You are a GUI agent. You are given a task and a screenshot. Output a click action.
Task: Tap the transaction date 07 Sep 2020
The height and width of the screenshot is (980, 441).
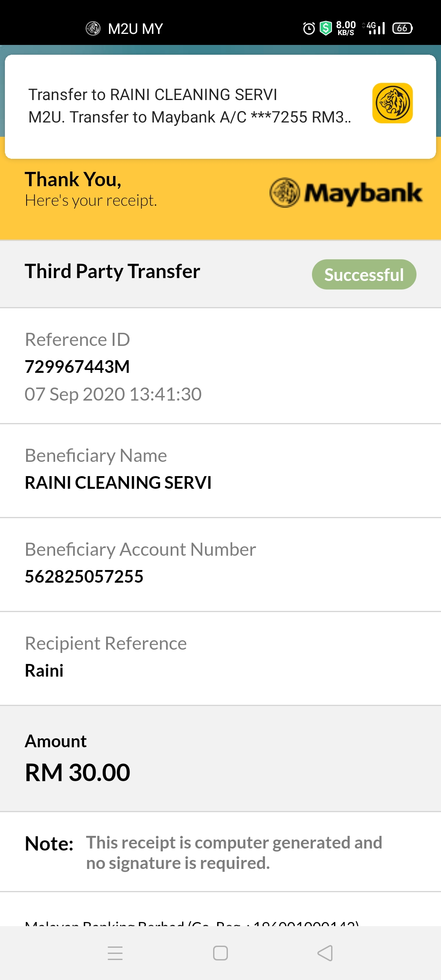pyautogui.click(x=75, y=394)
